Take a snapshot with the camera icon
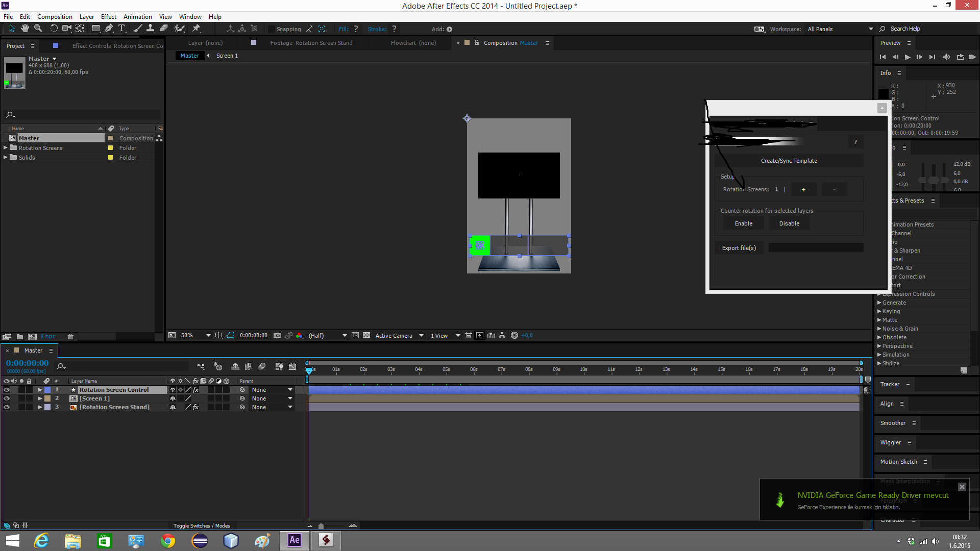The width and height of the screenshot is (980, 551). coord(277,336)
